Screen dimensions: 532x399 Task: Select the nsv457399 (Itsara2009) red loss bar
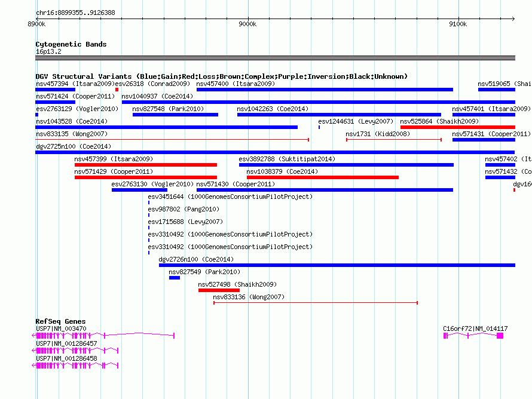146,165
